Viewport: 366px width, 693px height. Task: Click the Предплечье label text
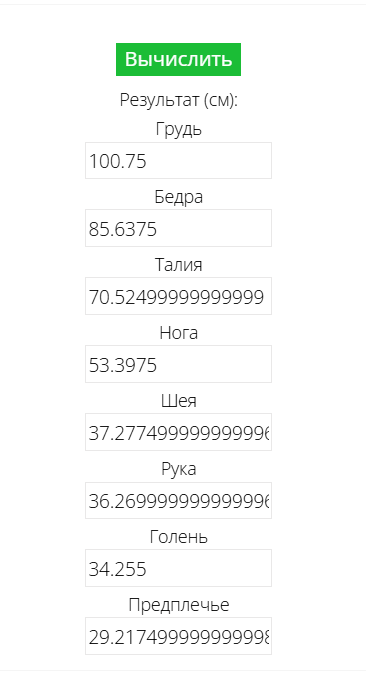tap(179, 605)
